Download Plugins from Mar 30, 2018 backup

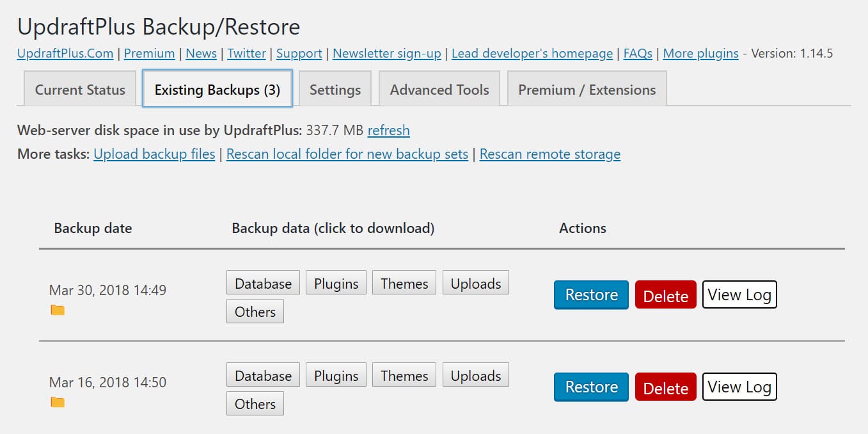pyautogui.click(x=336, y=284)
